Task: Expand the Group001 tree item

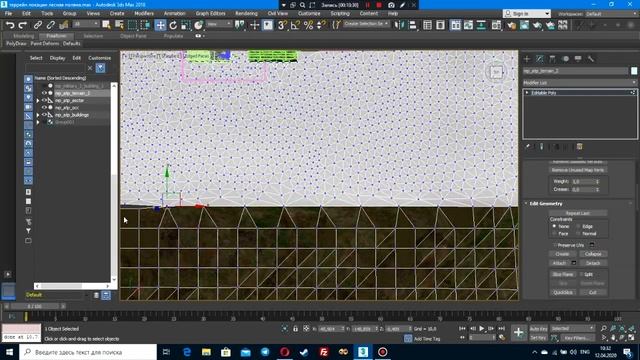Action: [x=38, y=122]
